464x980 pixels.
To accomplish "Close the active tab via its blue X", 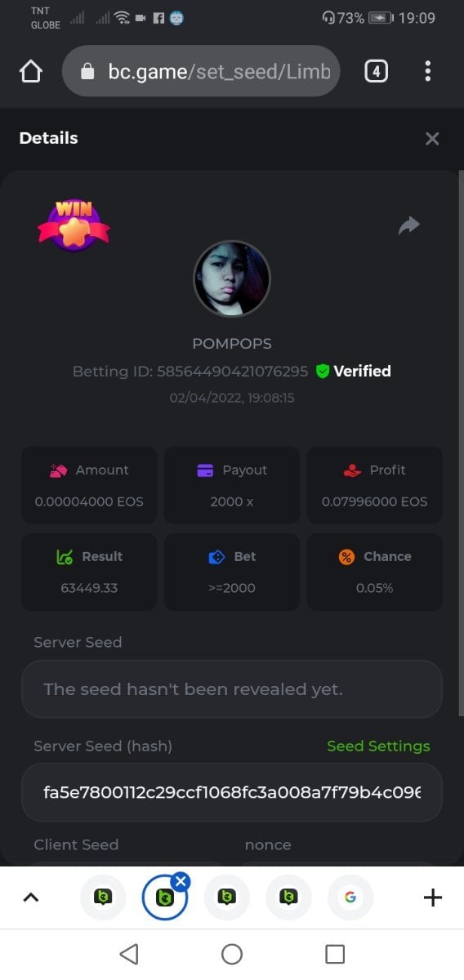I will click(181, 881).
